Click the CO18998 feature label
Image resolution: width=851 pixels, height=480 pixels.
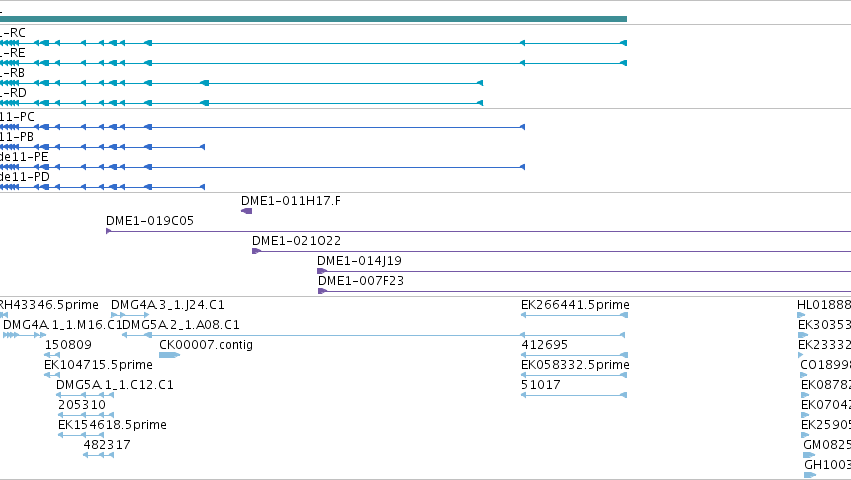click(825, 365)
